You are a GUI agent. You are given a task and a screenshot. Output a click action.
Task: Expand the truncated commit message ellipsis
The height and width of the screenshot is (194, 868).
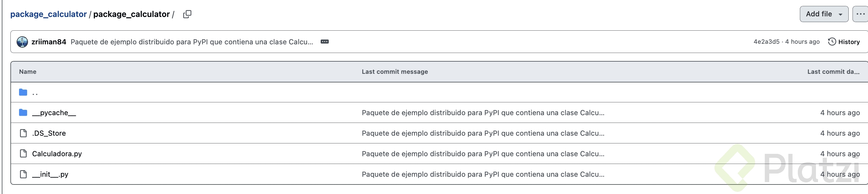pyautogui.click(x=325, y=42)
